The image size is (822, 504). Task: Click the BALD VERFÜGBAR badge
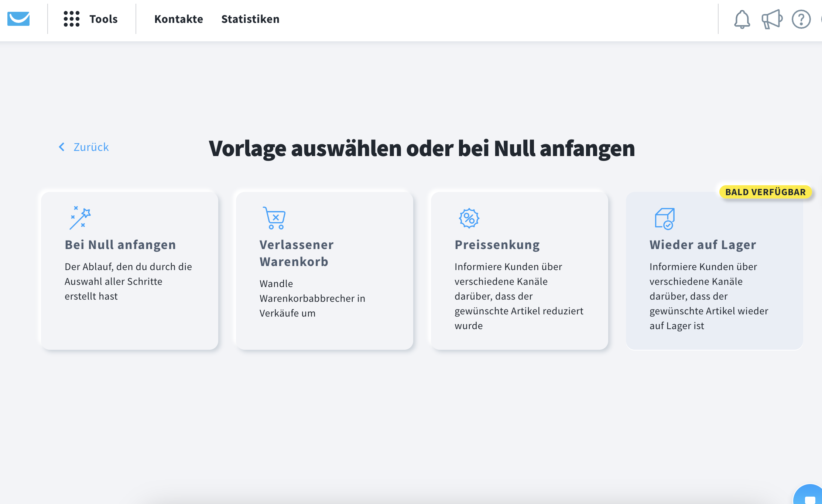(x=765, y=192)
